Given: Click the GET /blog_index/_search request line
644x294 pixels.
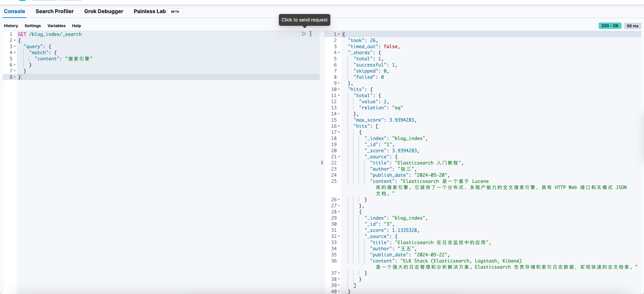Looking at the screenshot, I should [50, 34].
